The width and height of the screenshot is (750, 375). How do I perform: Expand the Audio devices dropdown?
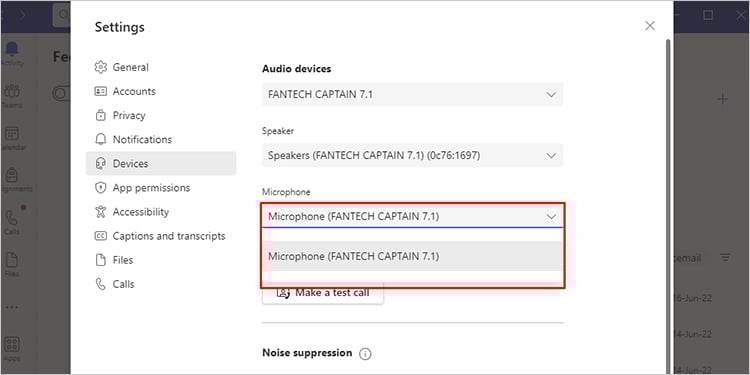point(412,94)
